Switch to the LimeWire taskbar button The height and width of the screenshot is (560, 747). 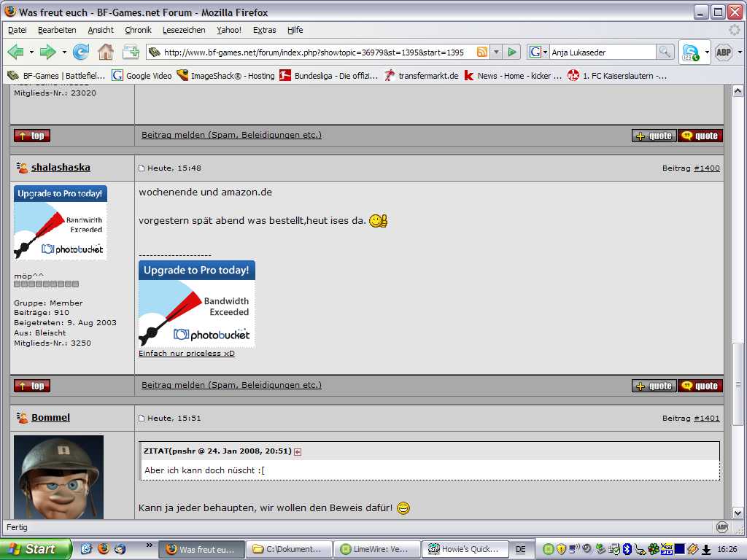[377, 549]
